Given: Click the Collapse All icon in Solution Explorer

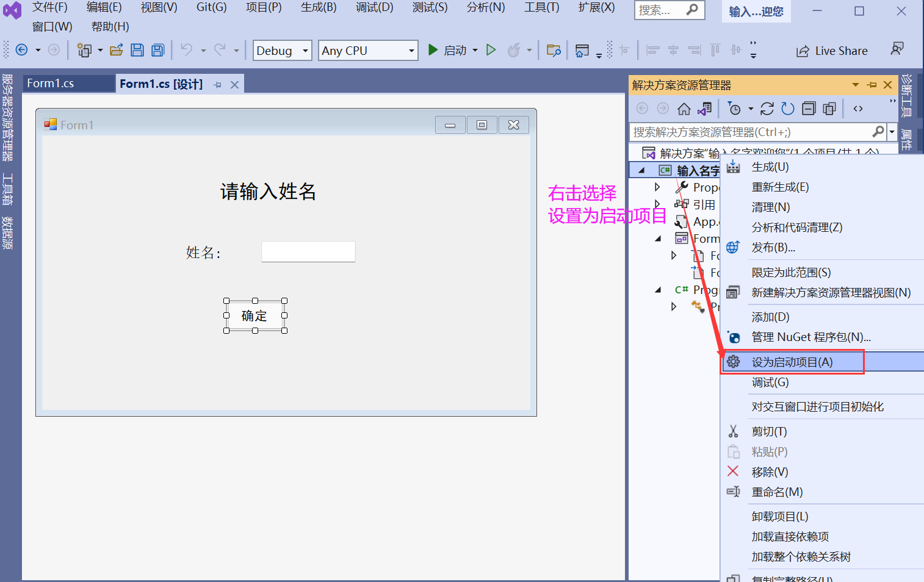Looking at the screenshot, I should coord(809,109).
